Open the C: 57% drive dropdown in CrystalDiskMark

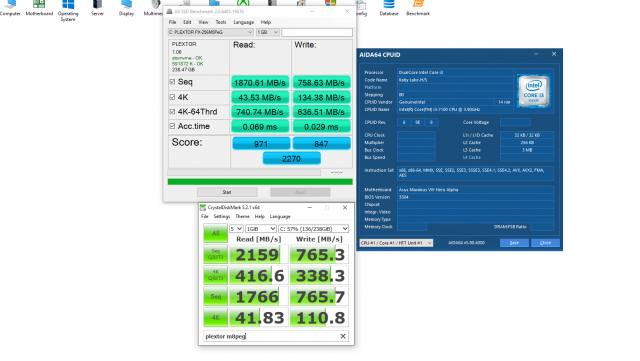(313, 229)
